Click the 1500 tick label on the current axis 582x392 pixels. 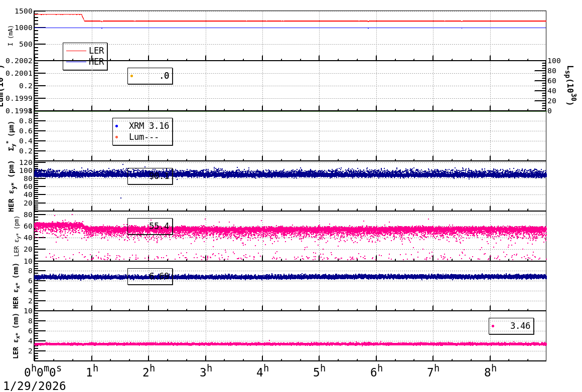24,12
